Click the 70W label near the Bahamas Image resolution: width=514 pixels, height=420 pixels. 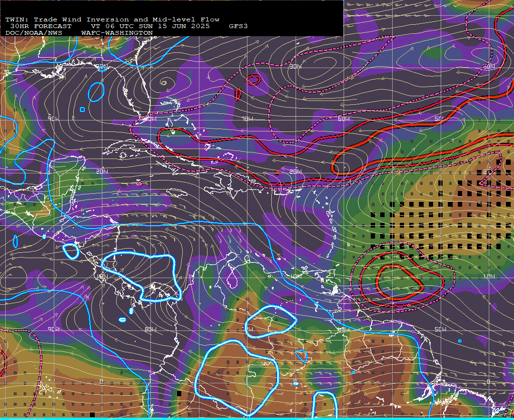[248, 119]
